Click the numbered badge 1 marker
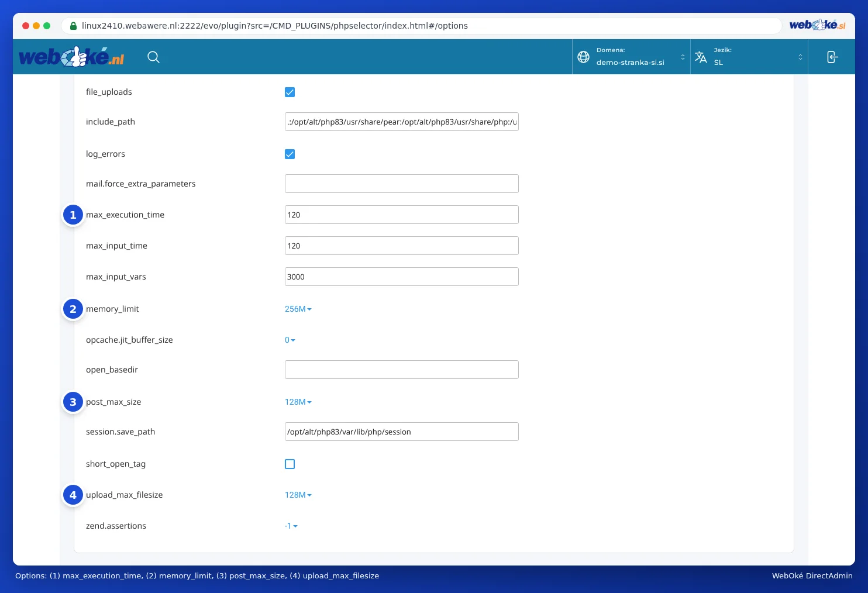The image size is (868, 593). click(x=73, y=215)
